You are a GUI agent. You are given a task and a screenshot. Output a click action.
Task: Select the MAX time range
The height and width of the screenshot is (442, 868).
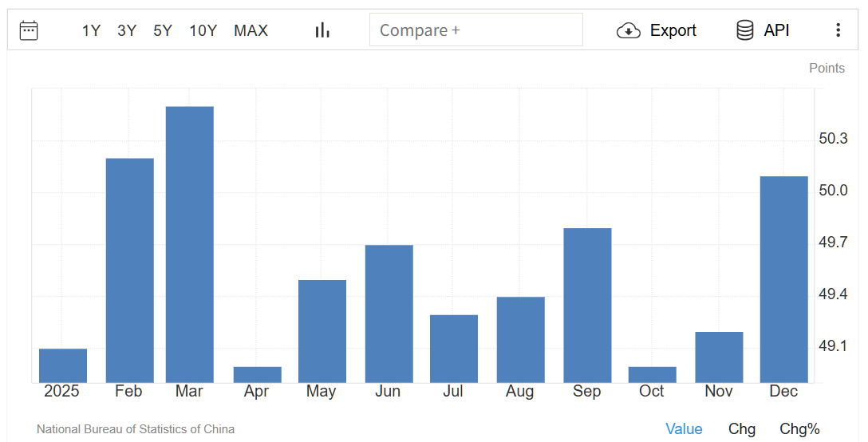point(251,30)
